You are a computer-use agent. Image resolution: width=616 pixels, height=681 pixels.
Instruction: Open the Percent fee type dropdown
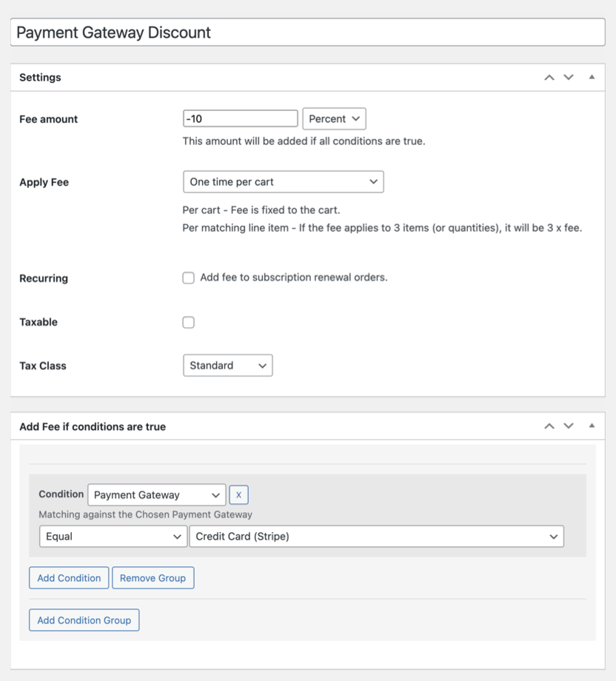pos(334,119)
